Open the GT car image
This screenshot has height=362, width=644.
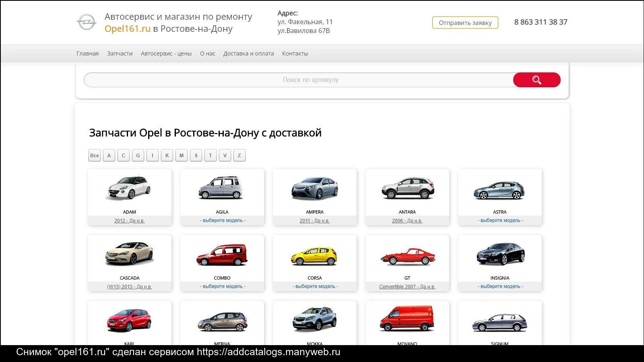[x=408, y=257]
